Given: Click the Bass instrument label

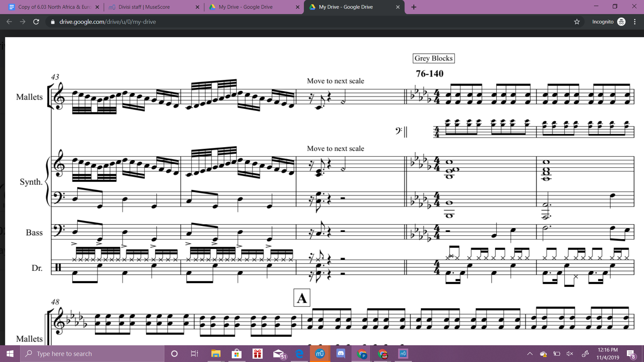Looking at the screenshot, I should pyautogui.click(x=34, y=232).
